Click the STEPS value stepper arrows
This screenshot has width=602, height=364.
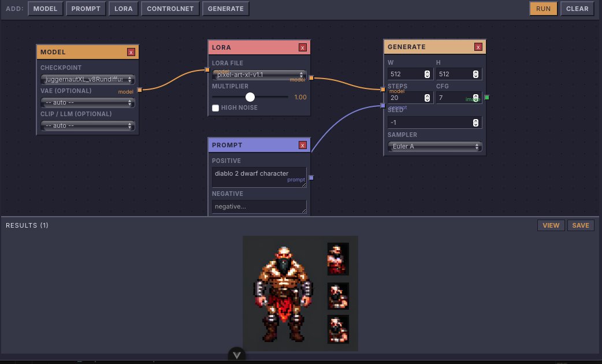tap(427, 98)
